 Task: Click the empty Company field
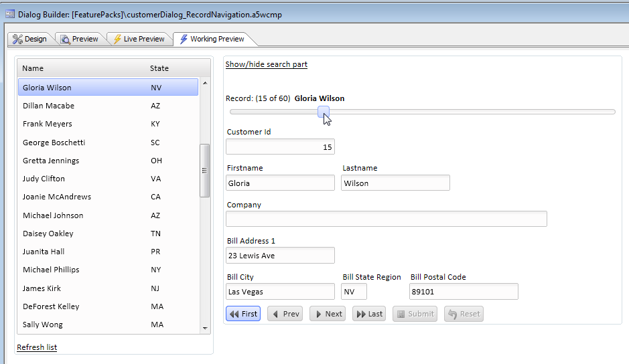coord(387,219)
